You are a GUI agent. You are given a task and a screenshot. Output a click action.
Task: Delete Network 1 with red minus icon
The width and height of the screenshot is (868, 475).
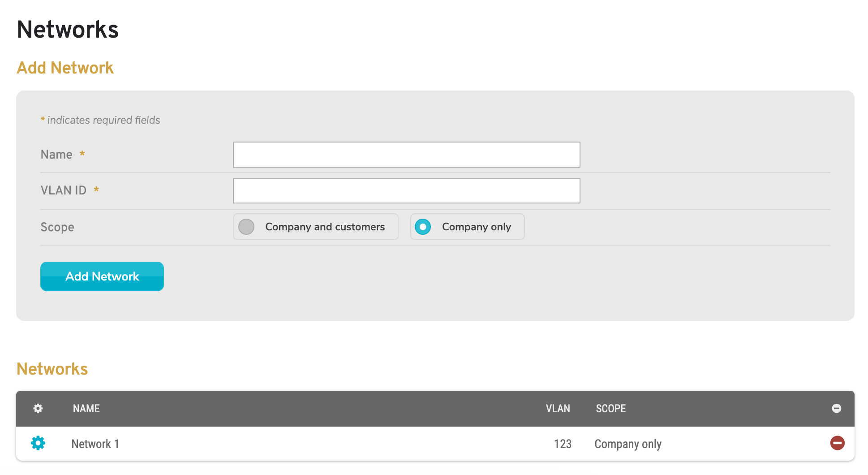click(x=837, y=443)
